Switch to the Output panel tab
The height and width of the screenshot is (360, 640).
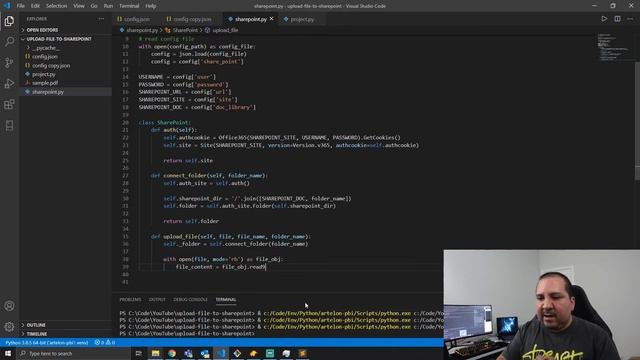tap(157, 300)
